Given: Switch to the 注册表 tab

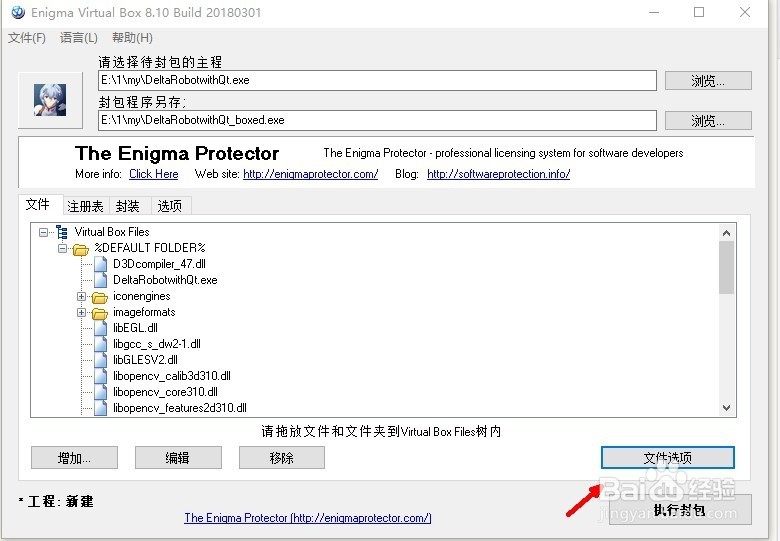Looking at the screenshot, I should 85,206.
